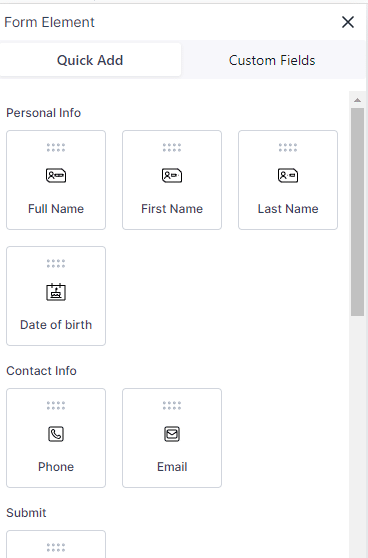
Task: Add the Full Name field
Action: click(56, 180)
